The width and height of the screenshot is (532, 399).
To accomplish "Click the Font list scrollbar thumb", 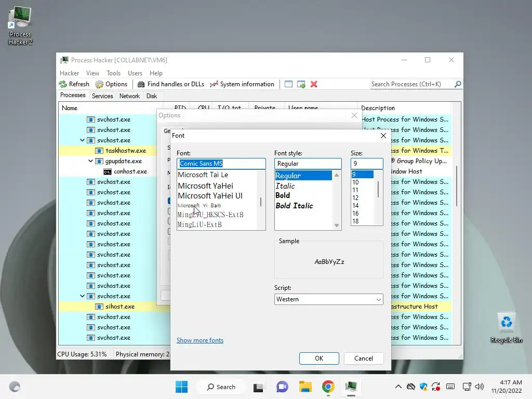I will (x=261, y=202).
